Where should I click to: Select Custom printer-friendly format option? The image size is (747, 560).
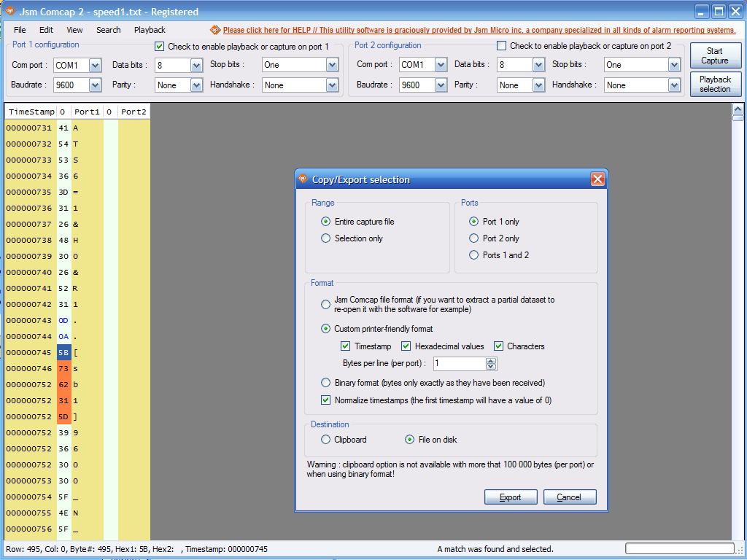point(325,329)
